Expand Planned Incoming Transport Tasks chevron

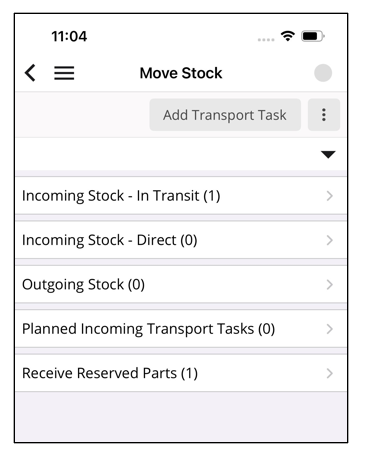[329, 329]
